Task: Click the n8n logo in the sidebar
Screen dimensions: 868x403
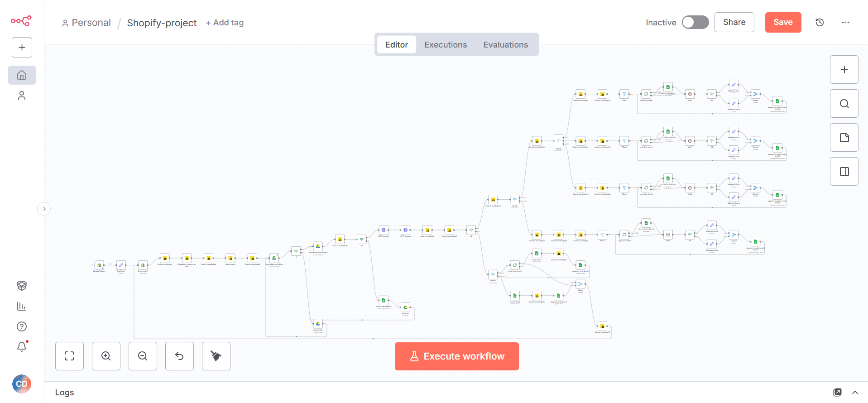Action: [x=21, y=21]
